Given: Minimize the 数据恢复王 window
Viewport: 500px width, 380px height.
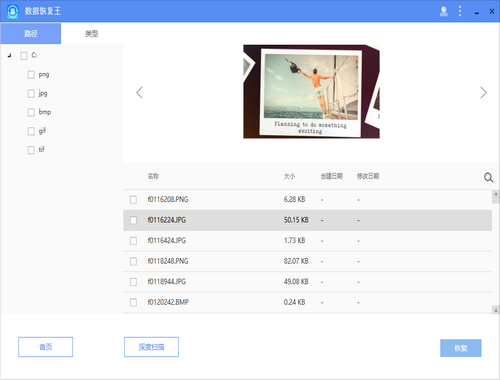Looking at the screenshot, I should 477,12.
